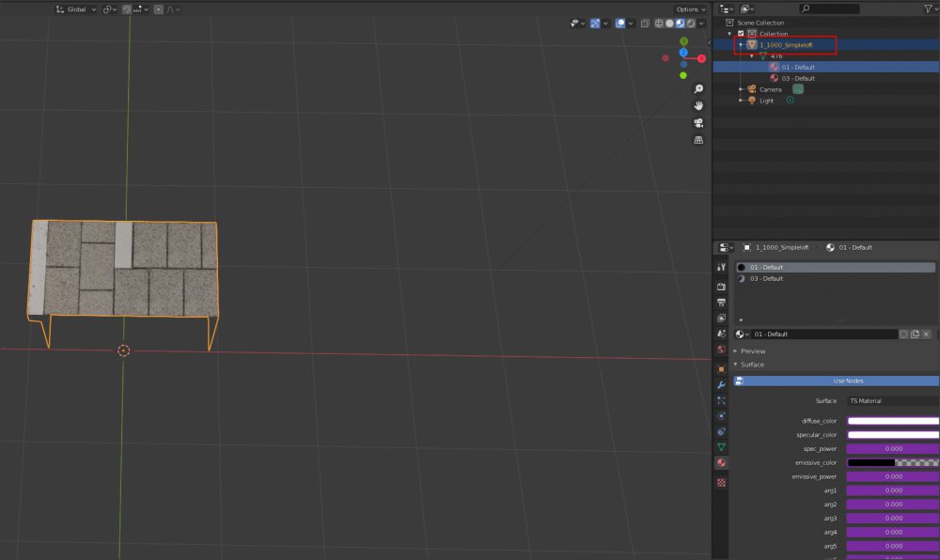Image resolution: width=940 pixels, height=560 pixels.
Task: Switch perspective/orthographic with grid icon
Action: coord(698,140)
